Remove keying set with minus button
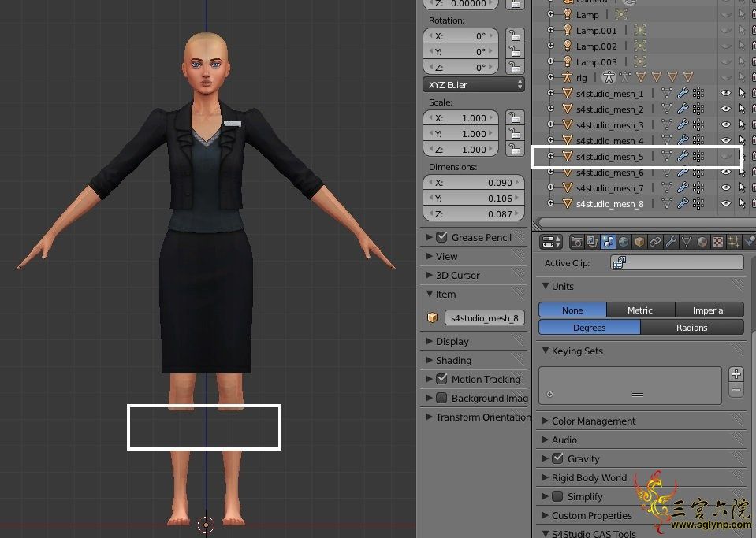The image size is (756, 538). pos(736,390)
